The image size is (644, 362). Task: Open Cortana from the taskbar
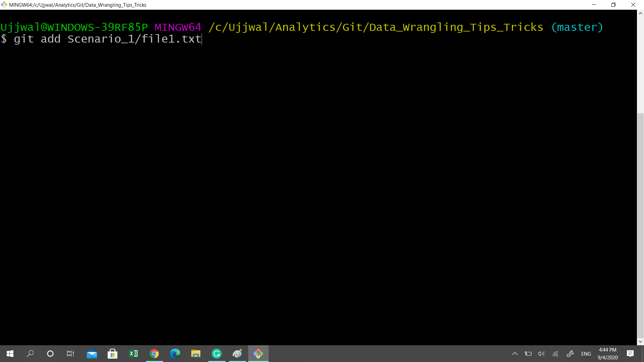point(50,354)
